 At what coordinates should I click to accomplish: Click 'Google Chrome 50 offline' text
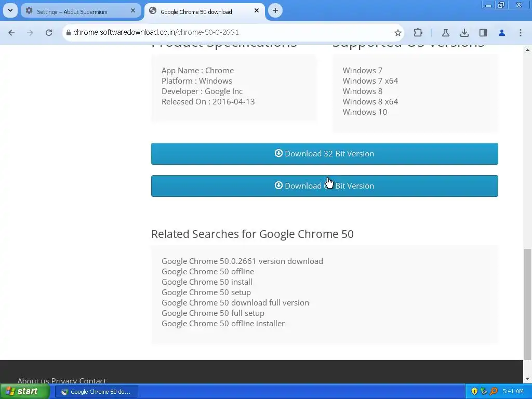208,272
